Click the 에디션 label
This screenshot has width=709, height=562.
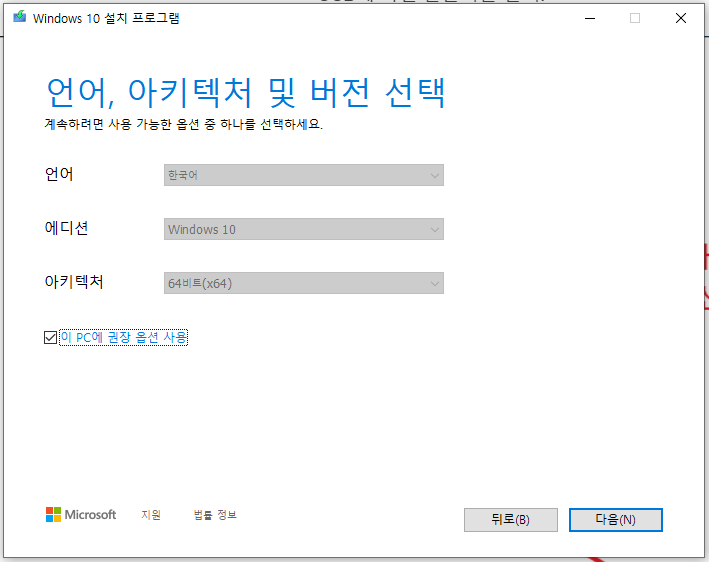(66, 228)
